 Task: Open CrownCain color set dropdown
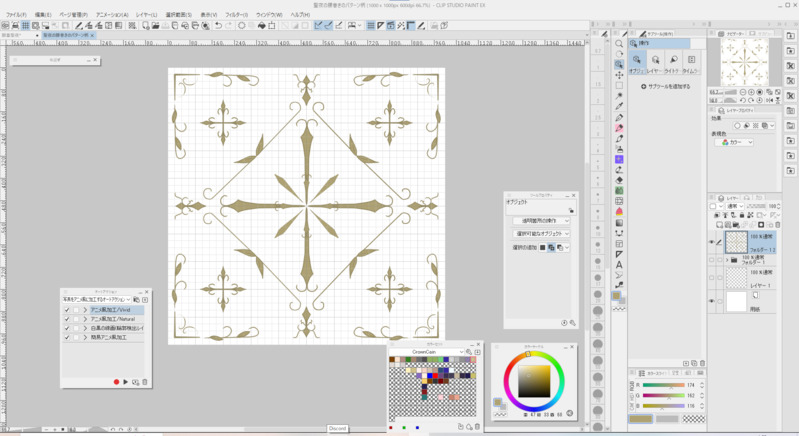coord(427,352)
